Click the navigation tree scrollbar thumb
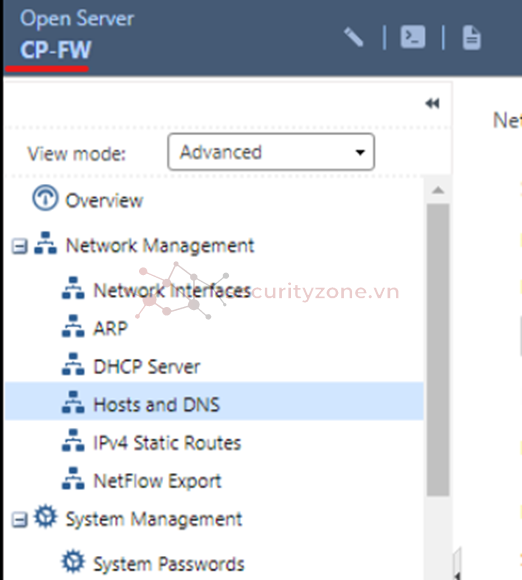 pos(438,350)
